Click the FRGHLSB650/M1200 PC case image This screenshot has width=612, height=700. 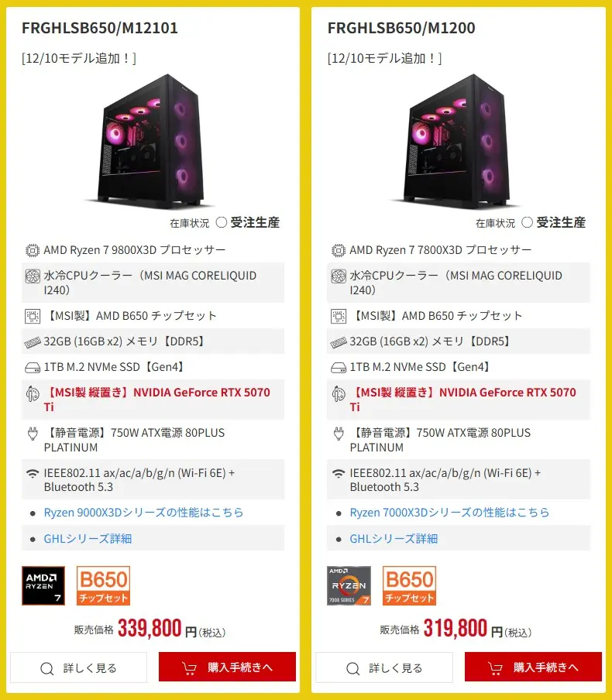coord(456,142)
